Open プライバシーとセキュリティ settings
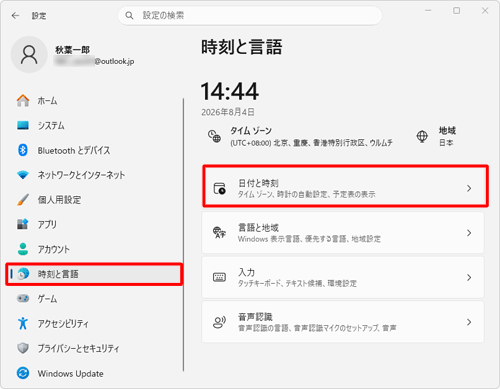Viewport: 500px width, 389px height. [94, 348]
